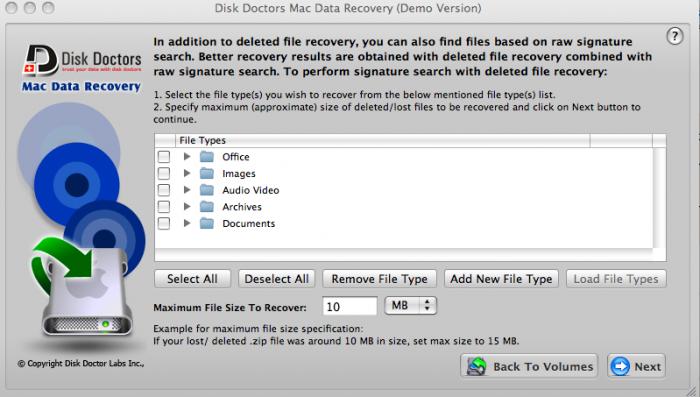Click Add New File Type button

coord(501,279)
